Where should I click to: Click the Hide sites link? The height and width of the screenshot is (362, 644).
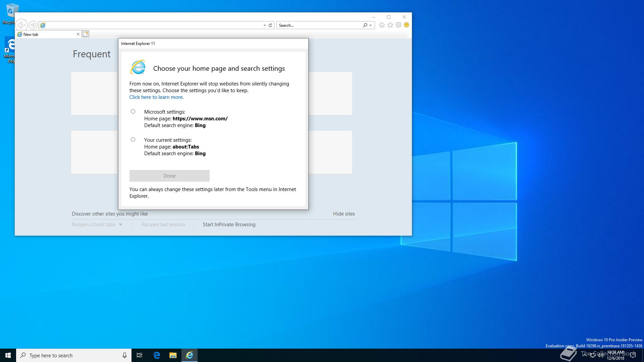coord(344,214)
